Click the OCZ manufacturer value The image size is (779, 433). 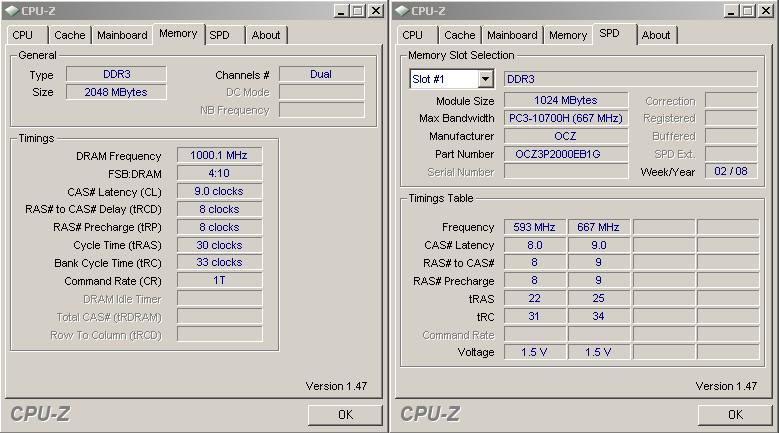(566, 136)
